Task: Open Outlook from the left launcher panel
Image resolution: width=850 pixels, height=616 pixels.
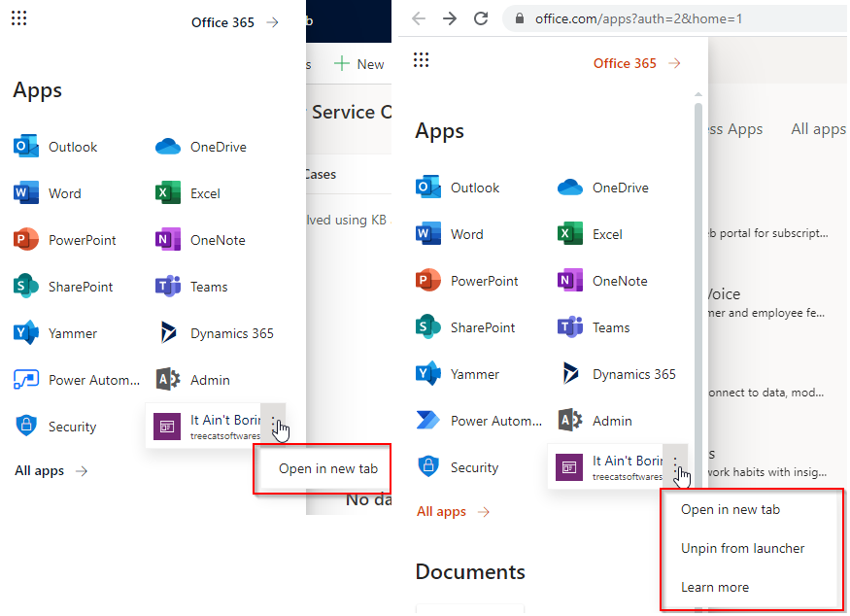Action: click(55, 147)
